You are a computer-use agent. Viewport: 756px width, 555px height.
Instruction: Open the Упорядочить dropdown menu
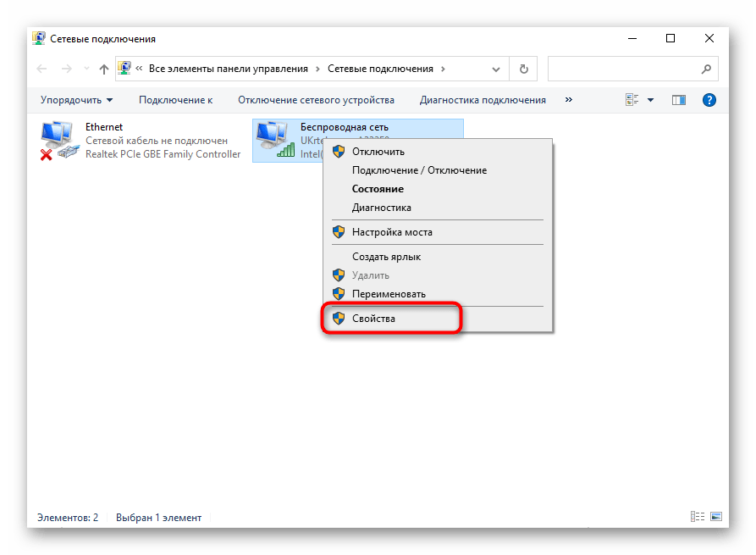tap(76, 100)
